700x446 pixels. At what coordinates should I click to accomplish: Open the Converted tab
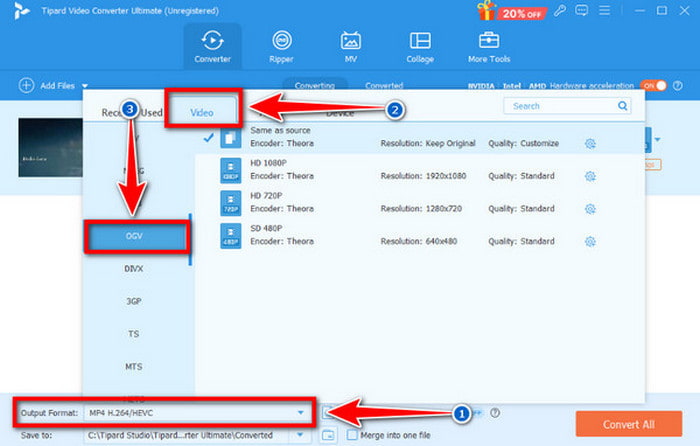384,85
